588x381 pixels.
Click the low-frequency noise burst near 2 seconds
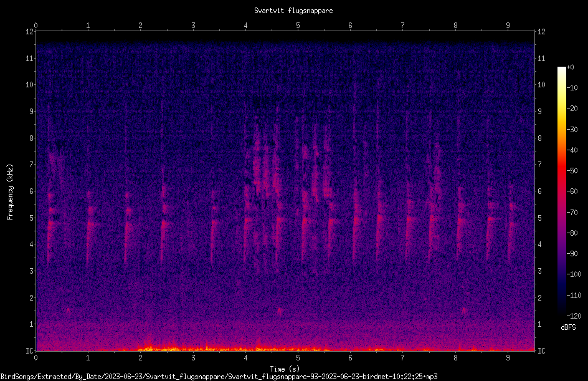(149, 345)
